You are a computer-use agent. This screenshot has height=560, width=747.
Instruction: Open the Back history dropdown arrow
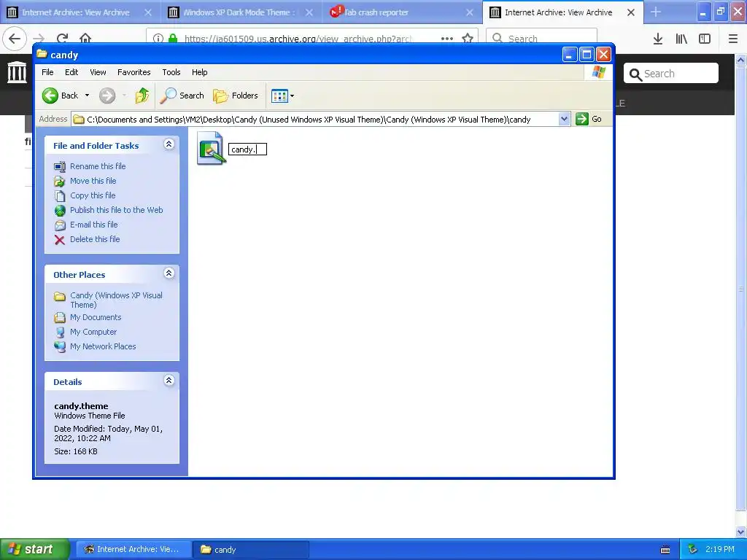88,96
